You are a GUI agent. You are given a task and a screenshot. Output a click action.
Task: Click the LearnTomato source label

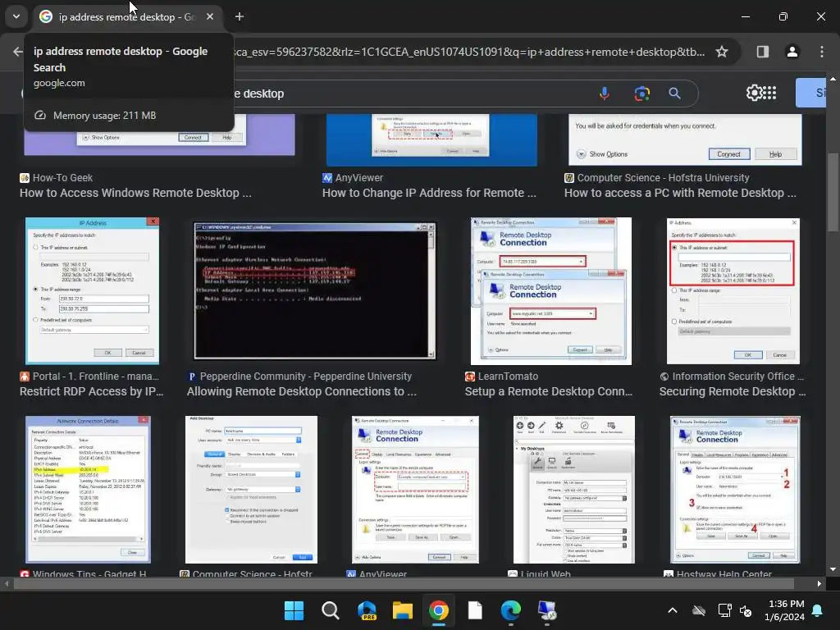(508, 377)
